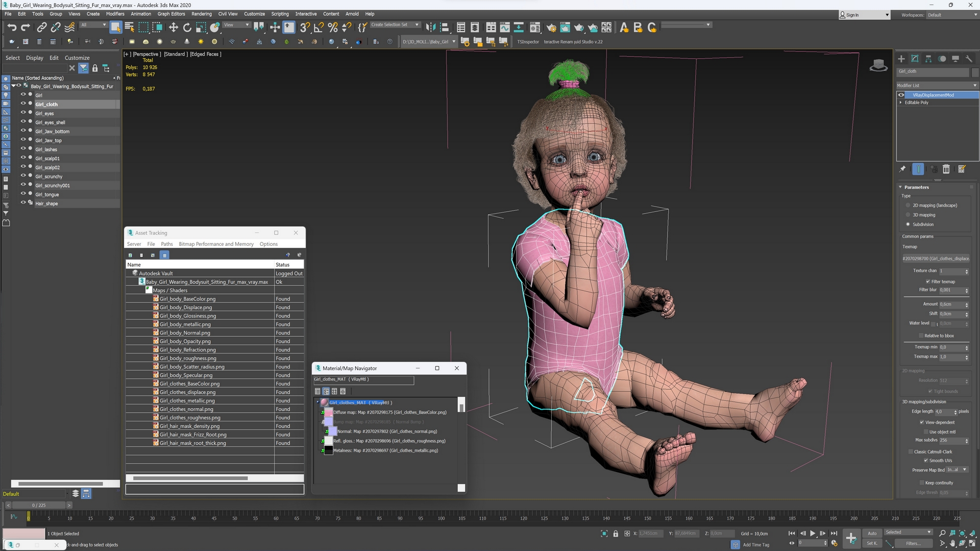Open the Workspaces Default dropdown
The width and height of the screenshot is (980, 551).
[x=951, y=15]
